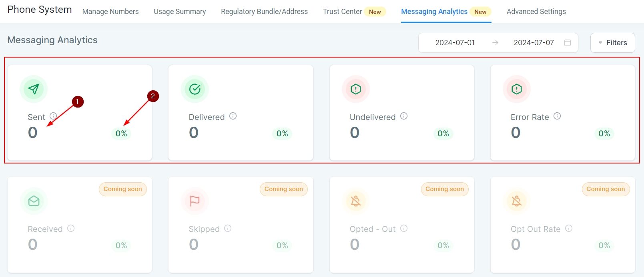Open the Usage Summary tab
The width and height of the screenshot is (644, 277).
tap(180, 12)
